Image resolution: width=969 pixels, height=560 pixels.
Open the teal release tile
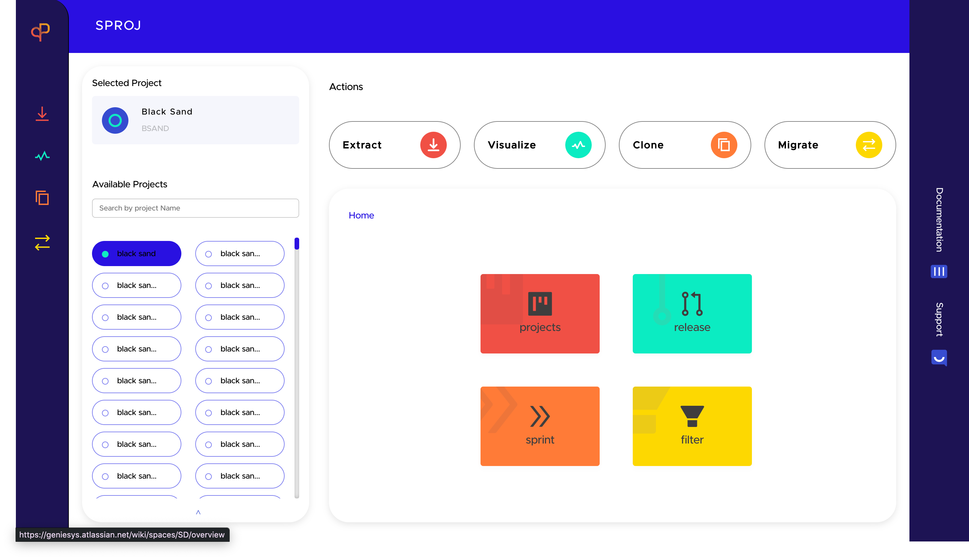tap(692, 313)
